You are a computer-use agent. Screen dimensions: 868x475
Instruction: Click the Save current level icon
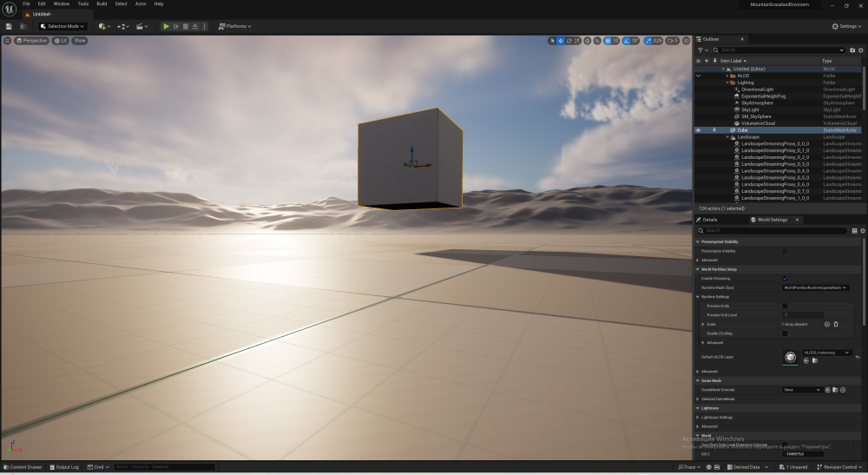tap(9, 26)
